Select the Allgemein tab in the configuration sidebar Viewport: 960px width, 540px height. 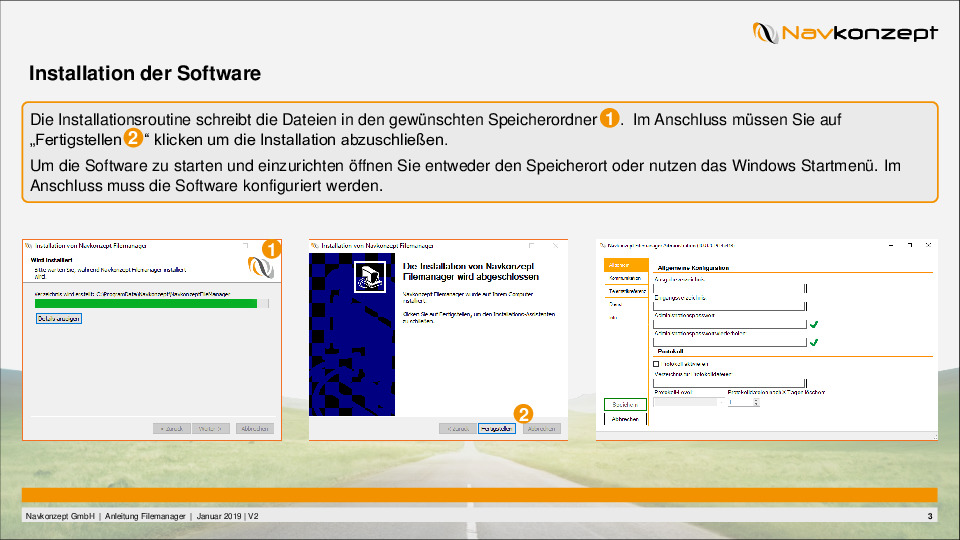[619, 265]
